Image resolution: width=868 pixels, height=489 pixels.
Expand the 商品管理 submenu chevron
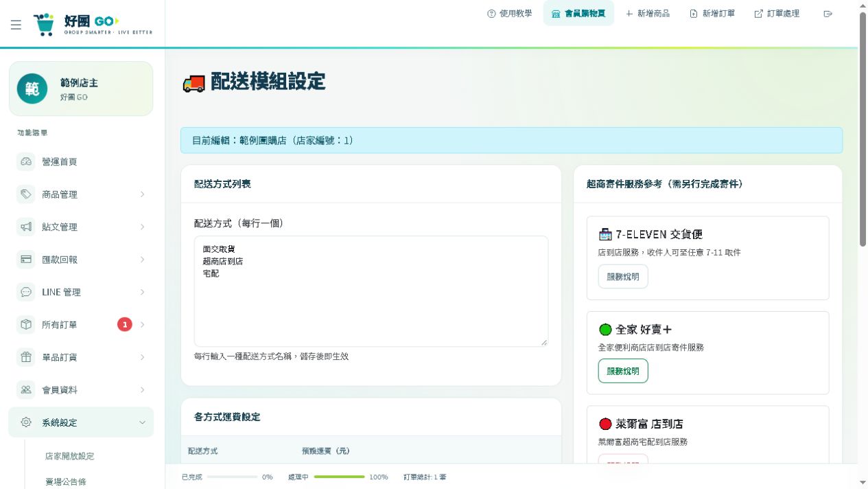click(142, 194)
